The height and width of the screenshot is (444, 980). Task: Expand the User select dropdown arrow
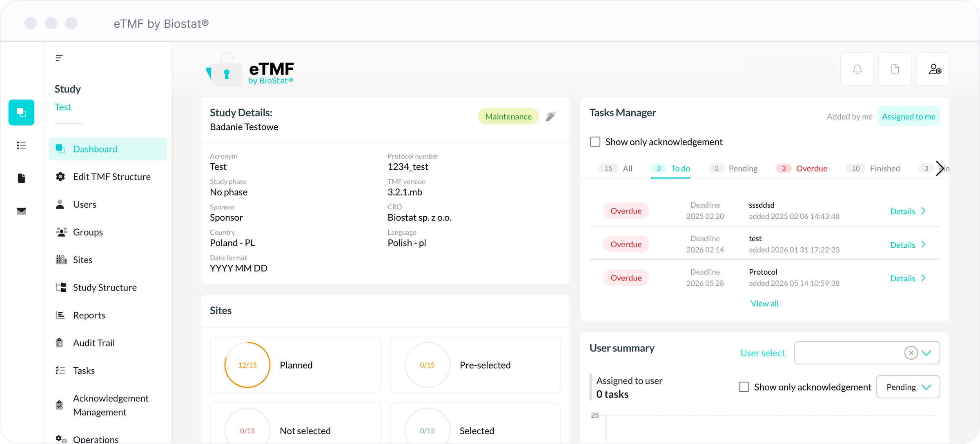(x=927, y=353)
